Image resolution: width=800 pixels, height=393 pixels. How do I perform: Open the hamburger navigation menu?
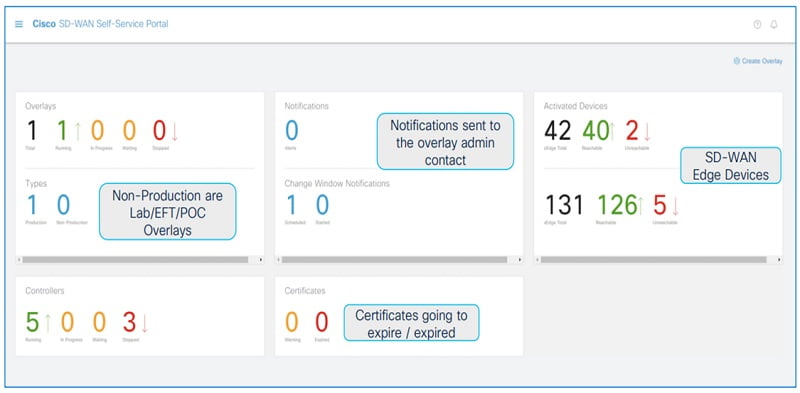(19, 24)
